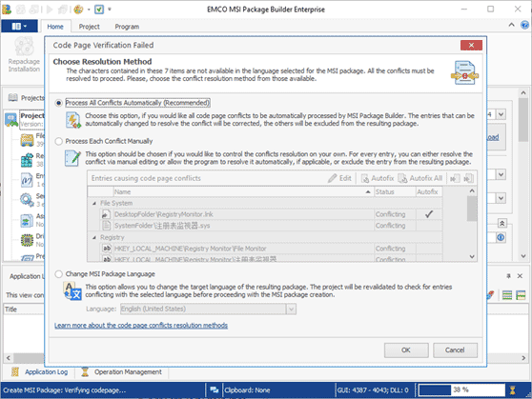This screenshot has height=399, width=532.
Task: Click Autofix in the conflicts toolbar
Action: point(378,178)
